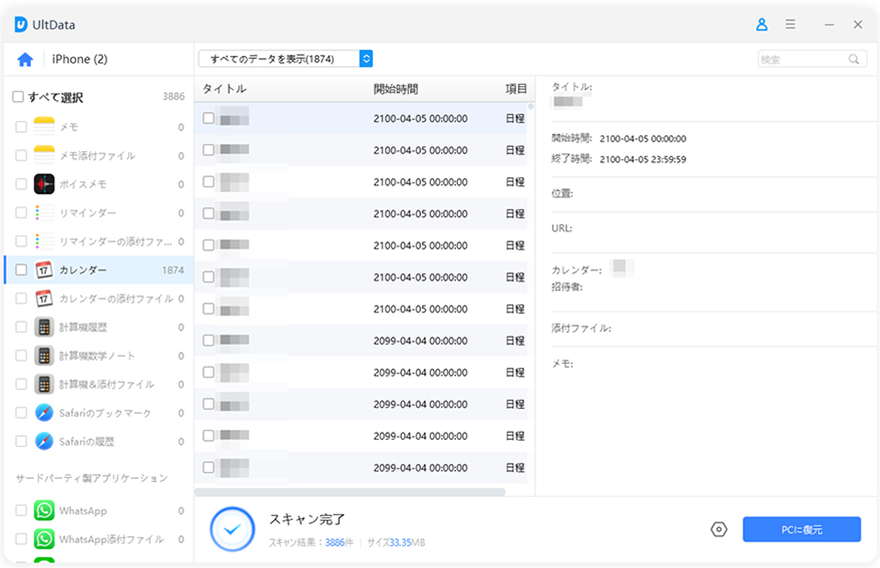Click the メモ notes icon
Viewport: 880px width, 568px height.
(44, 127)
